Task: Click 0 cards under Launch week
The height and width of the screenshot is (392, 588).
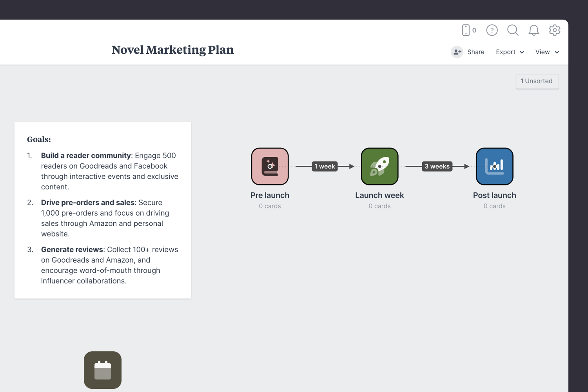Action: point(379,206)
